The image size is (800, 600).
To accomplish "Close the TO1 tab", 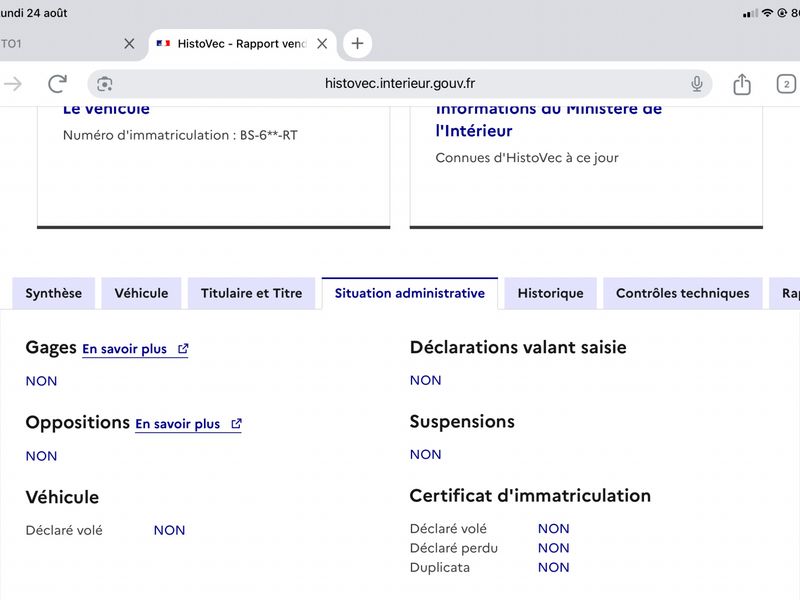I will tap(129, 44).
